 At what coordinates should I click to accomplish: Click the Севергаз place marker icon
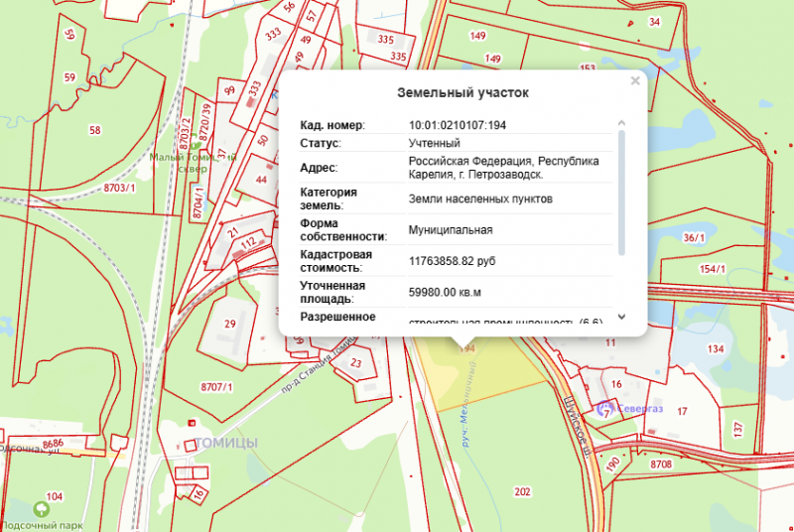(x=602, y=406)
